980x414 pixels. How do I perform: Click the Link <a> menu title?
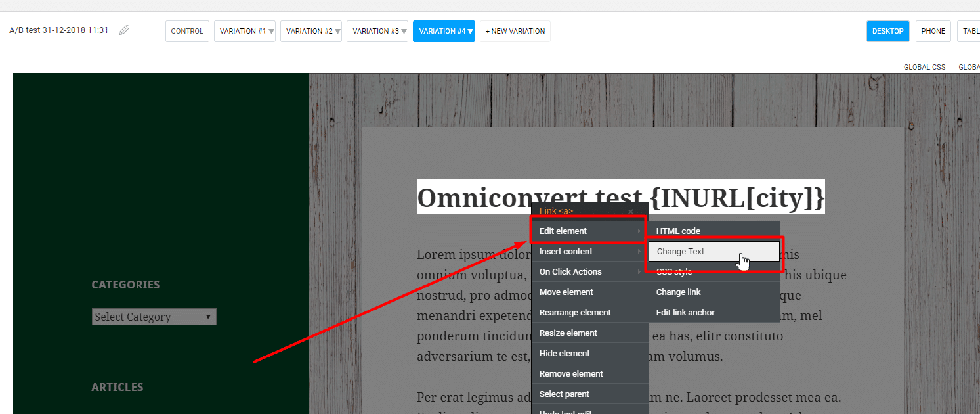point(556,212)
